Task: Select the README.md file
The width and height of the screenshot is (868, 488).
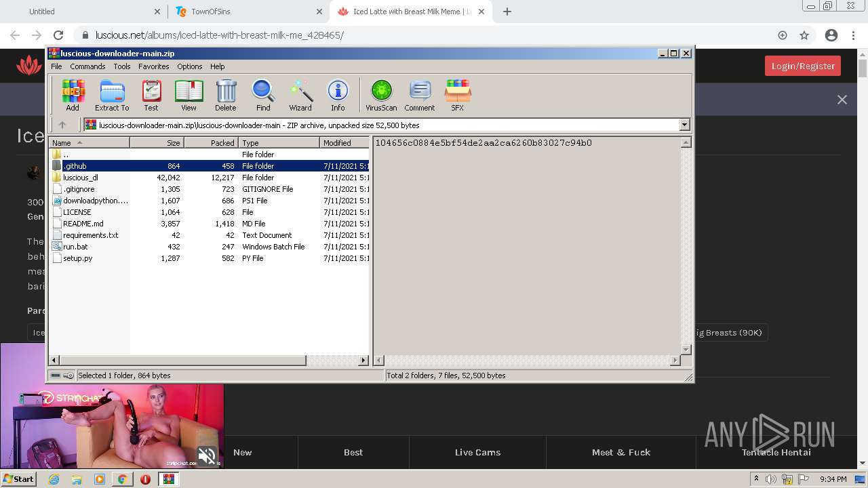Action: pos(209,224)
